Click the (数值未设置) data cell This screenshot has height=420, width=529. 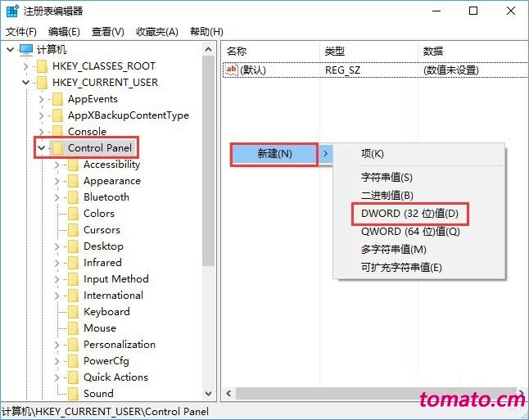pos(450,70)
